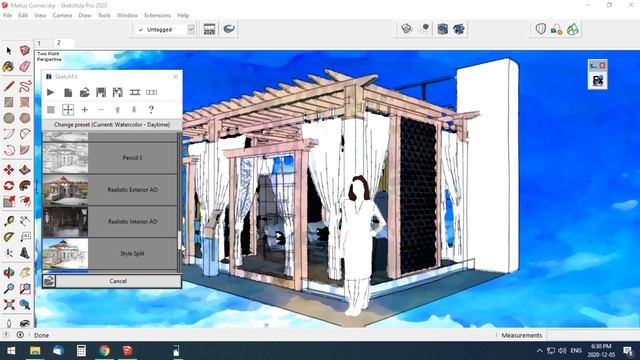
Task: Select the Eraser tool
Action: click(x=25, y=67)
